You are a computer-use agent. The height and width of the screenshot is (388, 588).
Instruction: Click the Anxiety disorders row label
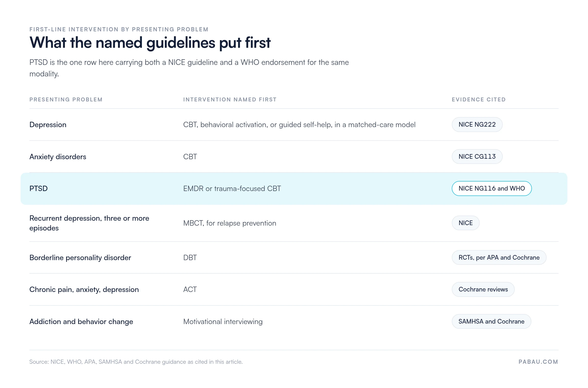[58, 157]
